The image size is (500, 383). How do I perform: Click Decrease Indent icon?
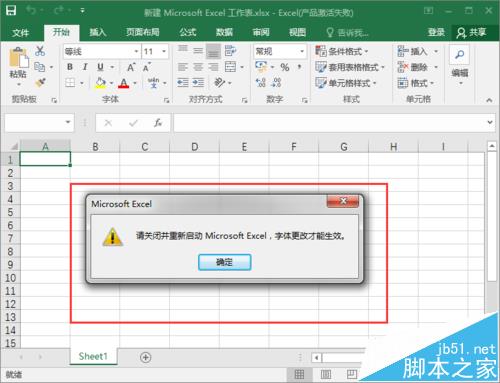pos(183,82)
